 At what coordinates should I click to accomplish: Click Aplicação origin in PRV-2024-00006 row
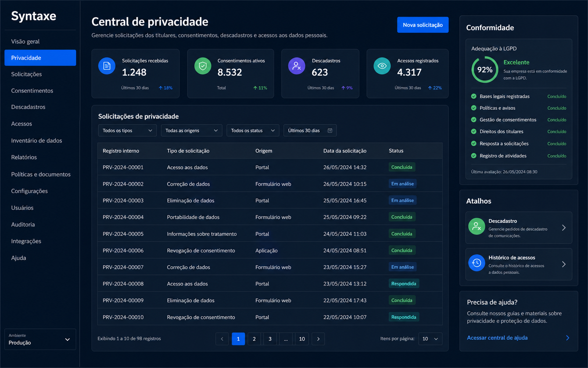click(x=266, y=251)
